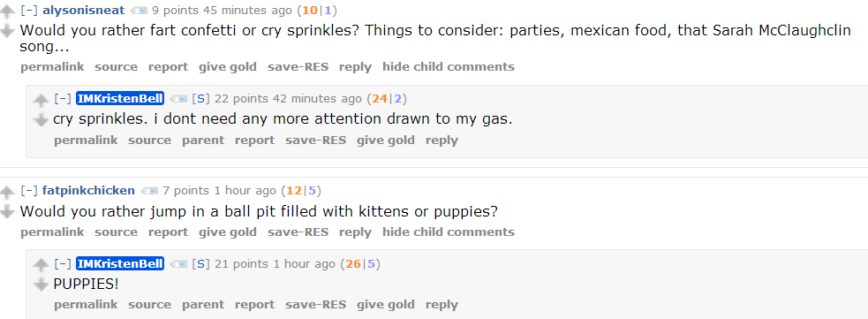Screen dimensions: 868x319
Task: Hide child comments under fatpinkchicken's comment
Action: (449, 232)
